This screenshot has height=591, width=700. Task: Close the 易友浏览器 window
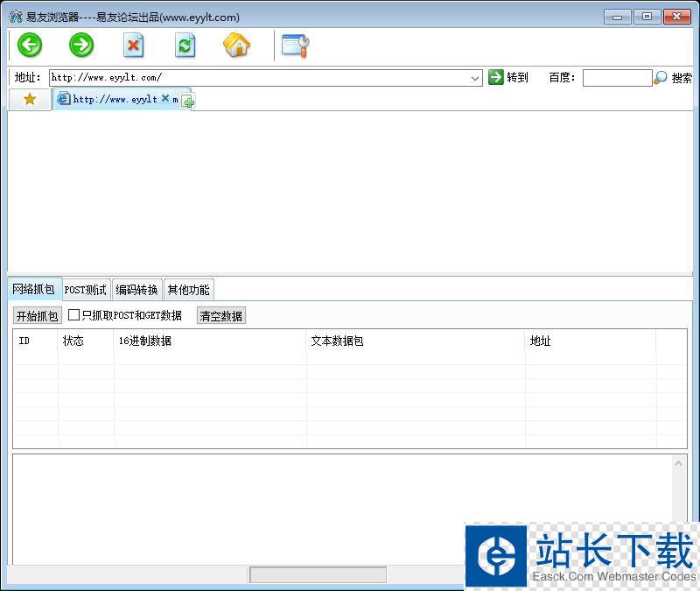click(676, 17)
